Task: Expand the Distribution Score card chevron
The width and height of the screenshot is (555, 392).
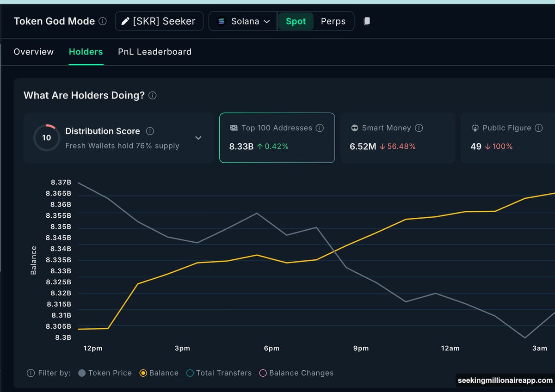Action: (x=198, y=138)
